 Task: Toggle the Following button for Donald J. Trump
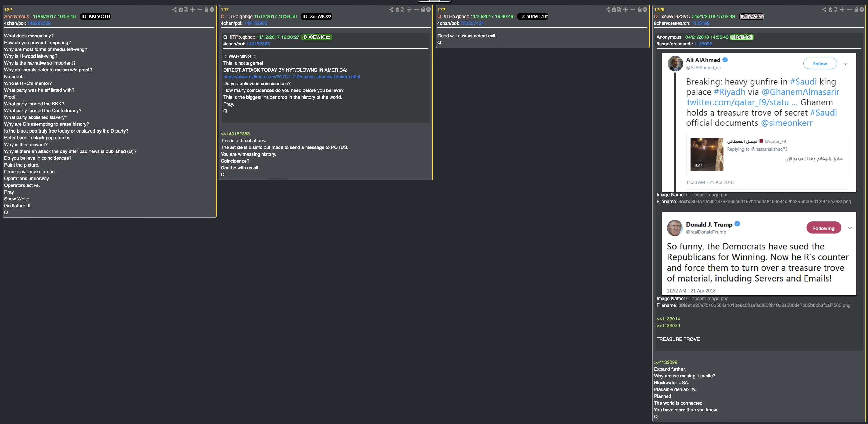click(x=823, y=228)
